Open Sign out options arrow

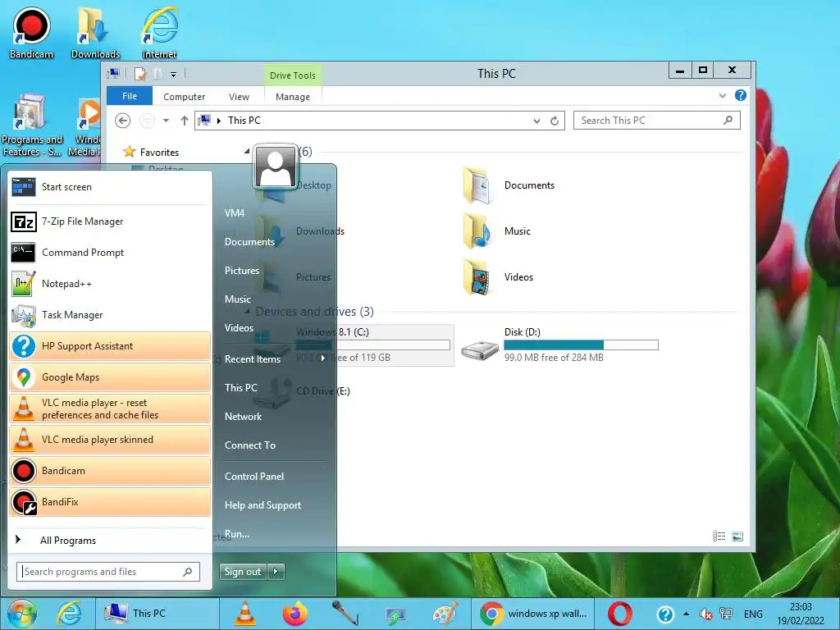coord(276,572)
